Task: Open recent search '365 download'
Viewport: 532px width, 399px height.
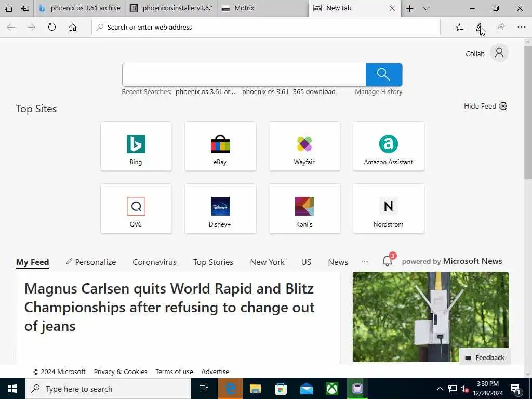Action: (x=314, y=92)
